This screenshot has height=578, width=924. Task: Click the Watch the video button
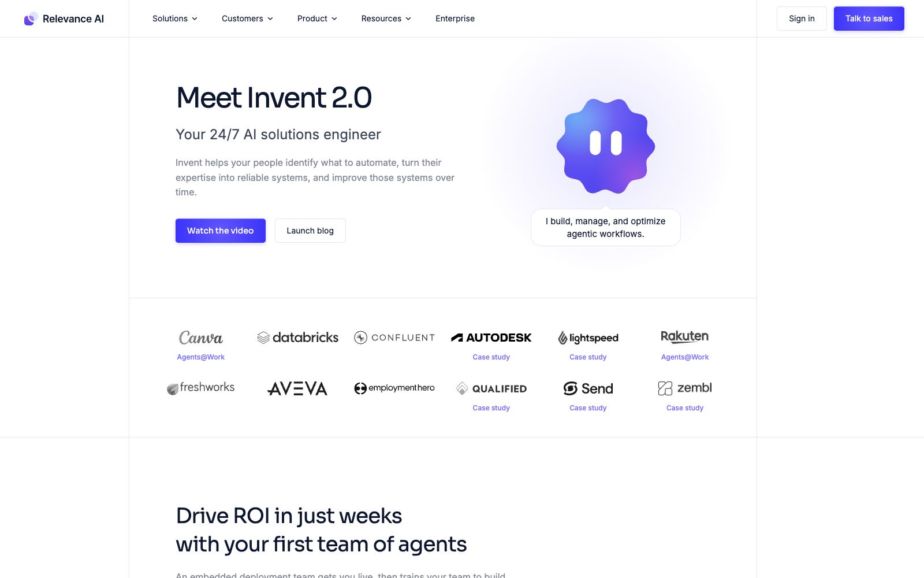221,231
